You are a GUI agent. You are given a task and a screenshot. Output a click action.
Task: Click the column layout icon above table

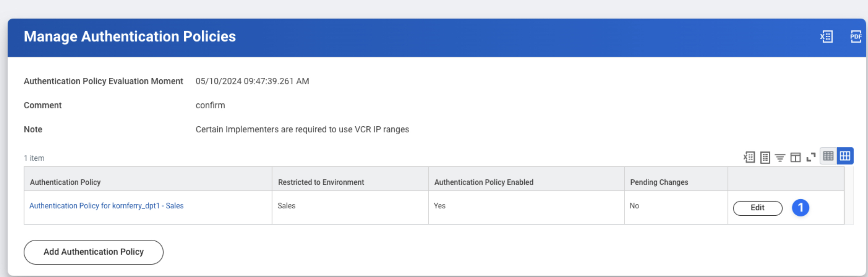pos(795,157)
